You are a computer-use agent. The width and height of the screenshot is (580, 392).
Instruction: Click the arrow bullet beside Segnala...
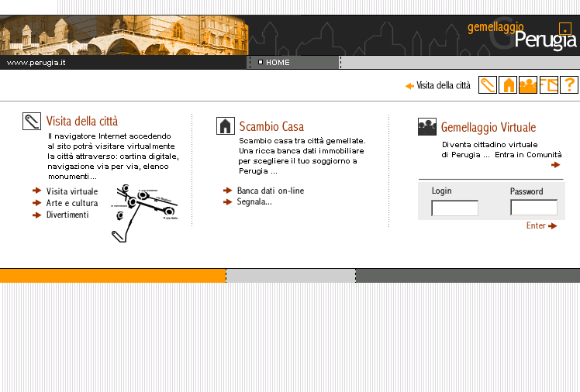[227, 201]
